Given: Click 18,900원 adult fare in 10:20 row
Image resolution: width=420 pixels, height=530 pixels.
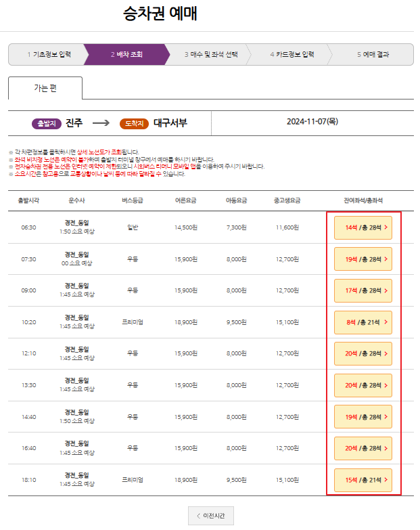Looking at the screenshot, I should pyautogui.click(x=186, y=322).
